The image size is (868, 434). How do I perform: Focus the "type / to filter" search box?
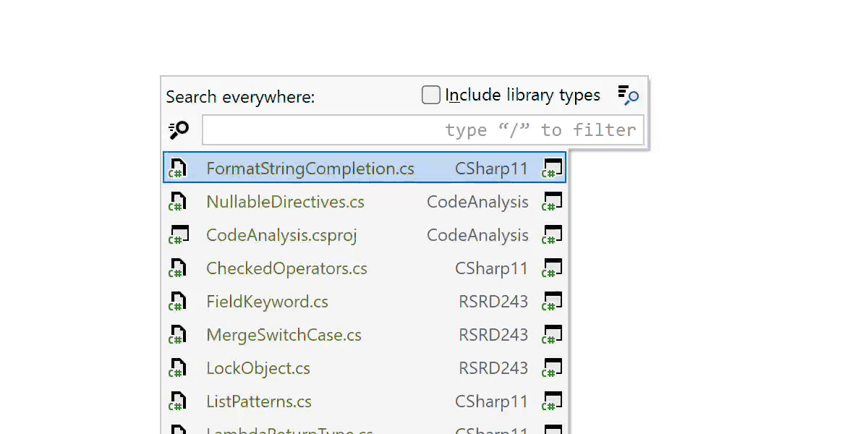(422, 130)
